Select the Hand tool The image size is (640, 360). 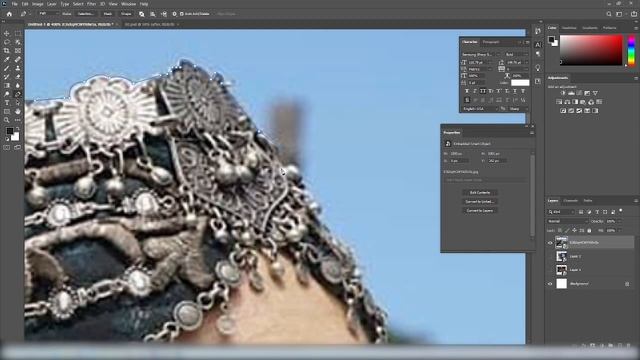pos(18,111)
